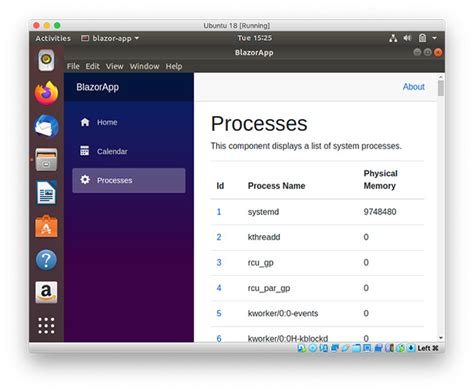Screen dimensions: 474x392
Task: Open the system menu dropdown arrow
Action: coord(435,38)
